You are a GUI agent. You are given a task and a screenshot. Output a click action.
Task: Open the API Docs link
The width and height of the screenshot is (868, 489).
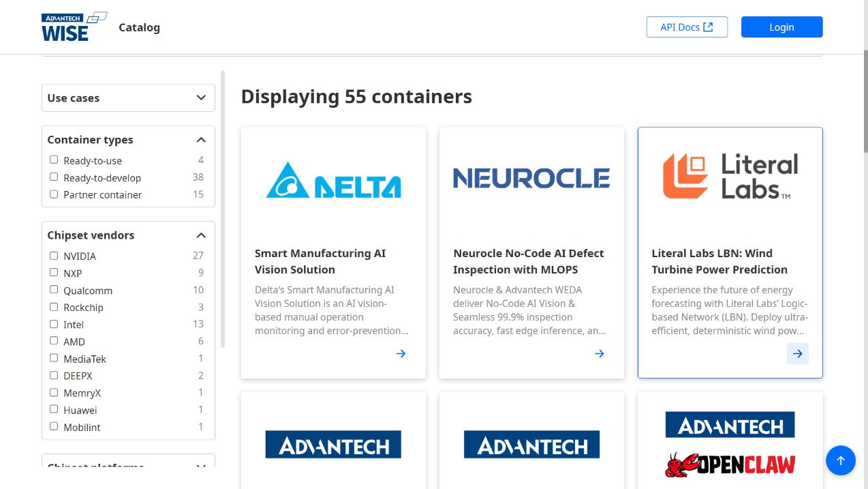(687, 27)
